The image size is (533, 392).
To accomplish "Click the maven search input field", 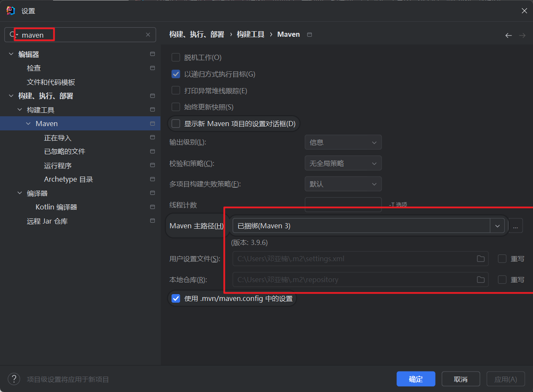I will [81, 35].
